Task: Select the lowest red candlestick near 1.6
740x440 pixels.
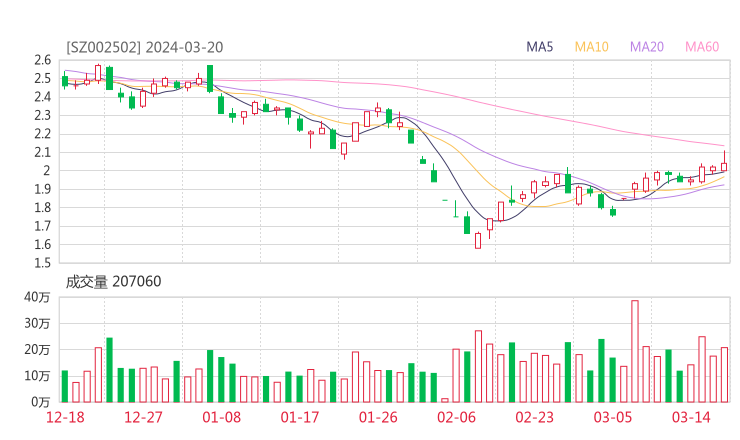Action: click(478, 240)
